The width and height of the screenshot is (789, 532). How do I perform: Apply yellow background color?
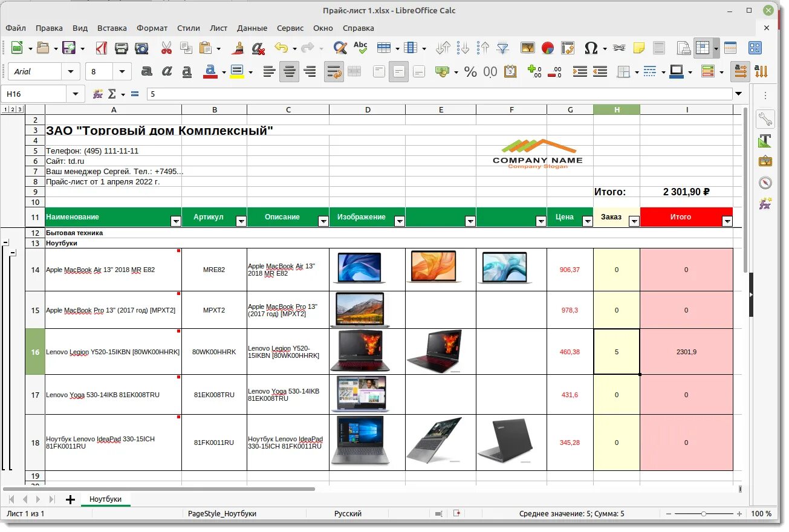coord(237,72)
